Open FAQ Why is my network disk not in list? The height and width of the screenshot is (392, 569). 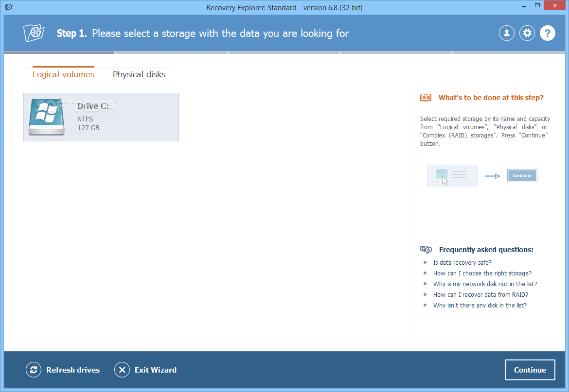[x=485, y=284]
